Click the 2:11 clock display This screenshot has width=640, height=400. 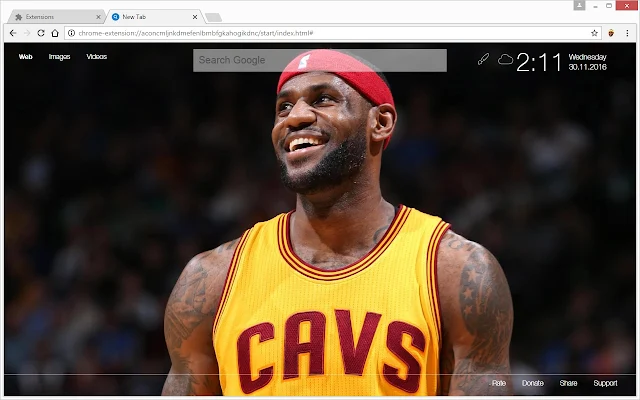coord(539,62)
